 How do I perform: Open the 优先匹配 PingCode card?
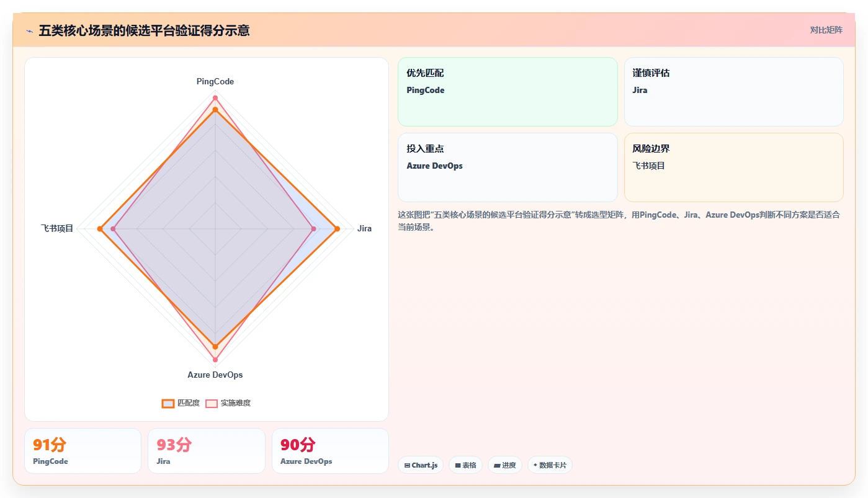(x=508, y=92)
